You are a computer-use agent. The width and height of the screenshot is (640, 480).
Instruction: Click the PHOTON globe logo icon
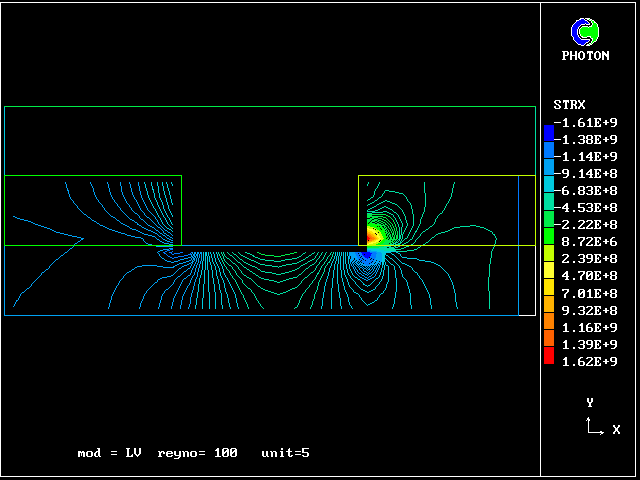584,32
